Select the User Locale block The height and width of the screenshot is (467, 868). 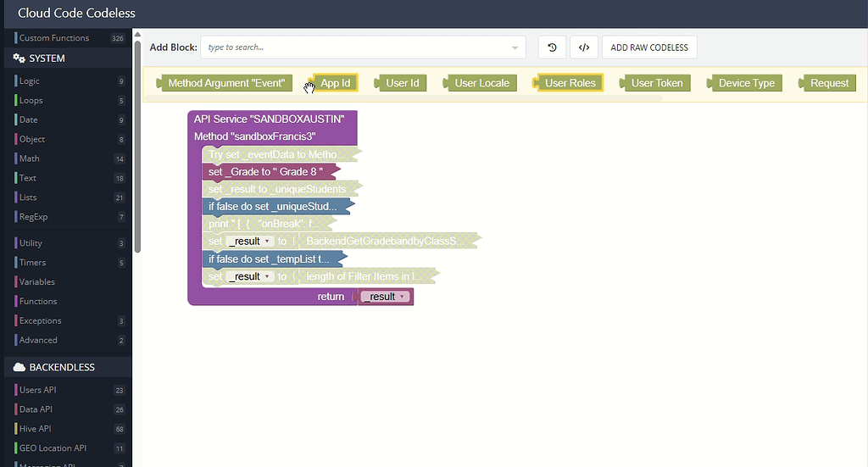tap(481, 83)
